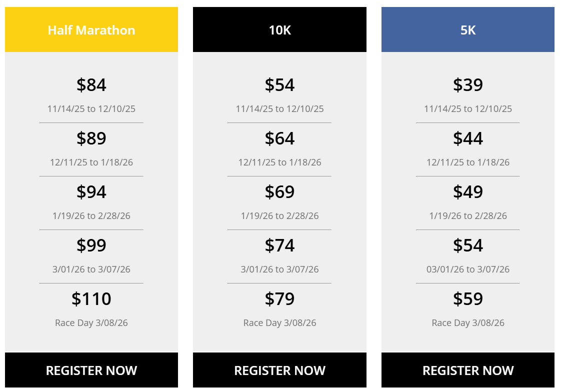This screenshot has width=561, height=392.
Task: Click Race Day 3/08/26 under 10K
Action: (279, 323)
